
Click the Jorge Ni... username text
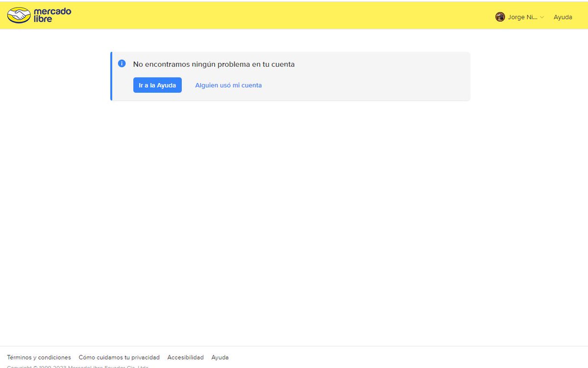[522, 17]
